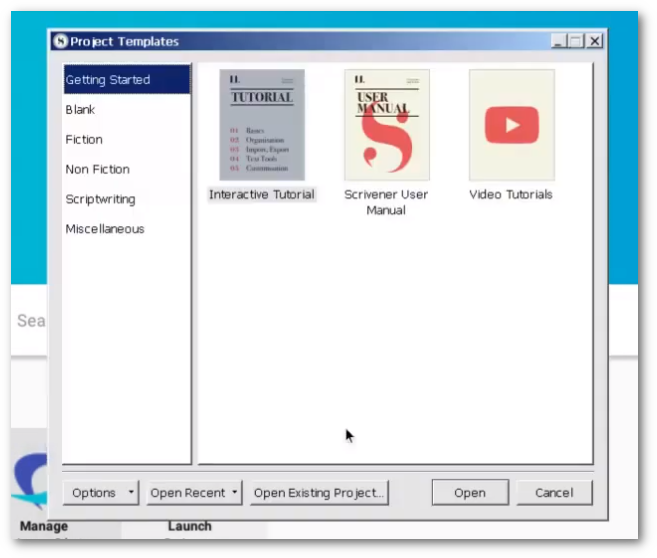Expand the Options dropdown button

coord(101,493)
